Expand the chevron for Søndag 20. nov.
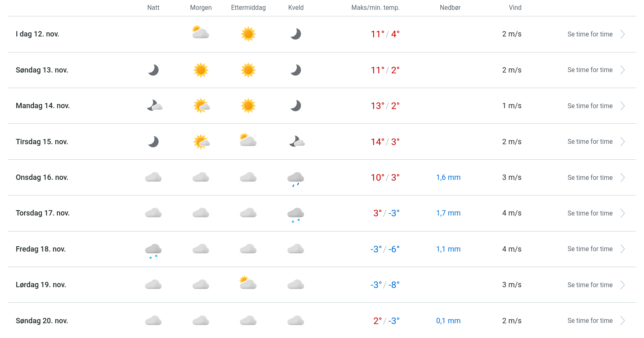This screenshot has width=644, height=338. pos(622,321)
